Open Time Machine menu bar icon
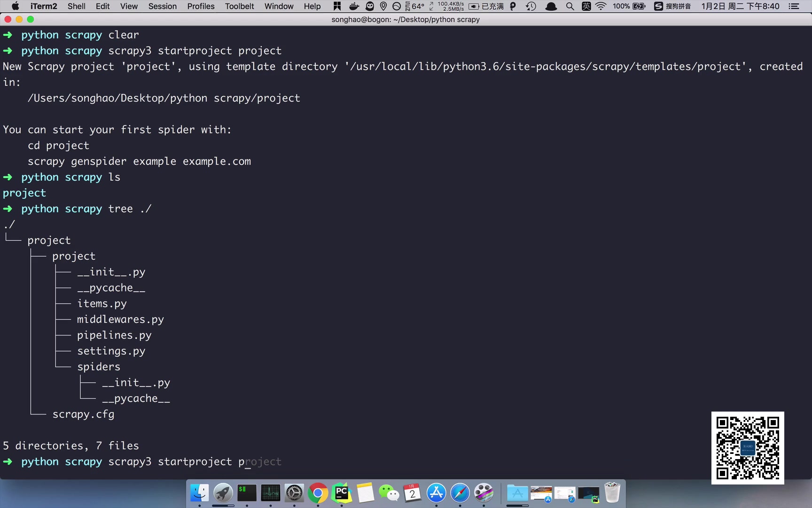The height and width of the screenshot is (508, 812). coord(531,6)
